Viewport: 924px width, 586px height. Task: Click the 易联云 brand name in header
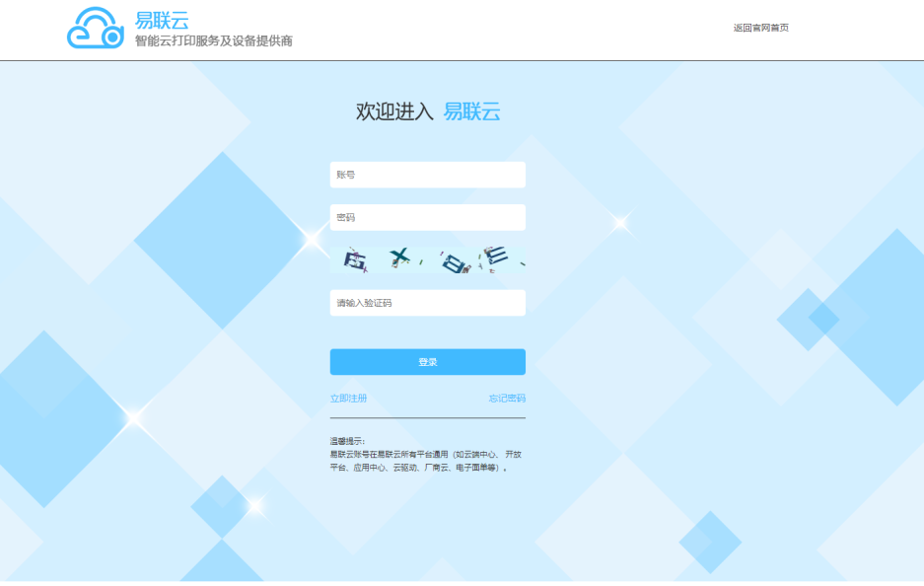[162, 20]
